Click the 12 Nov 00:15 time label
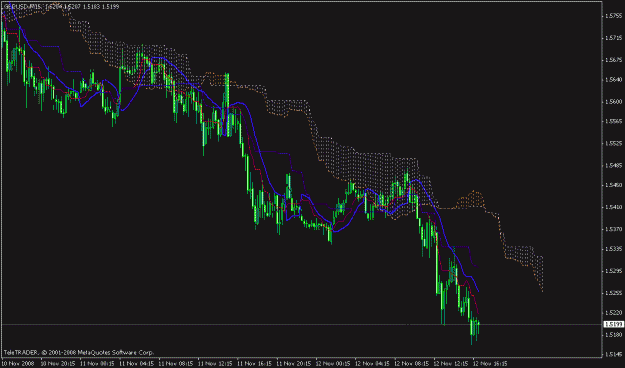Image resolution: width=625 pixels, height=368 pixels. 333,364
